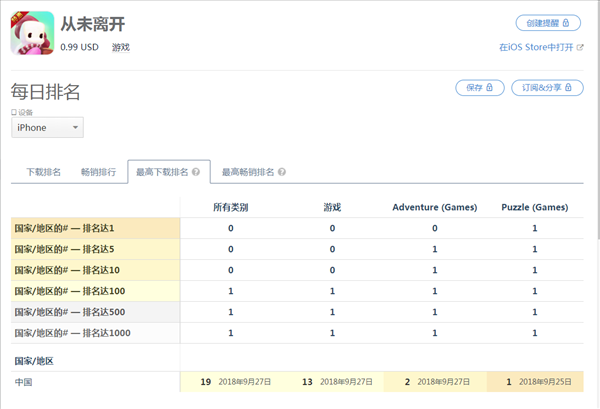
Task: Click the Adventure (Games) column header
Action: [434, 207]
